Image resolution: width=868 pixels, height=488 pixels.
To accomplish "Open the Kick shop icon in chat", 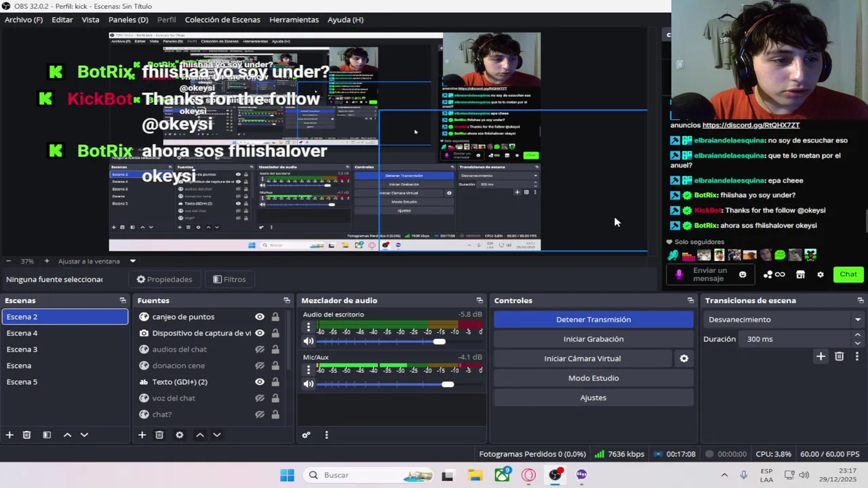I will (800, 274).
